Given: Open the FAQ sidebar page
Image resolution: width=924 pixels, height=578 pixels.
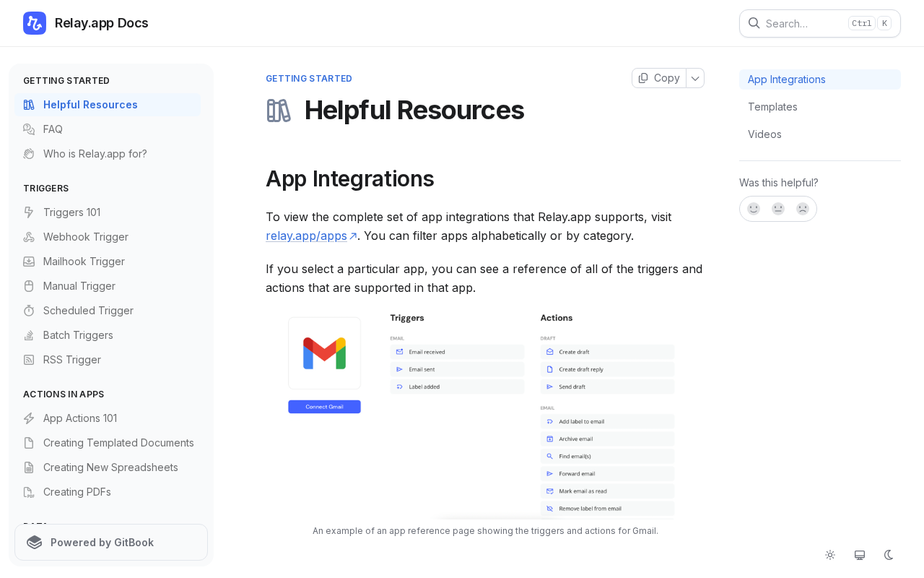Looking at the screenshot, I should (108, 129).
